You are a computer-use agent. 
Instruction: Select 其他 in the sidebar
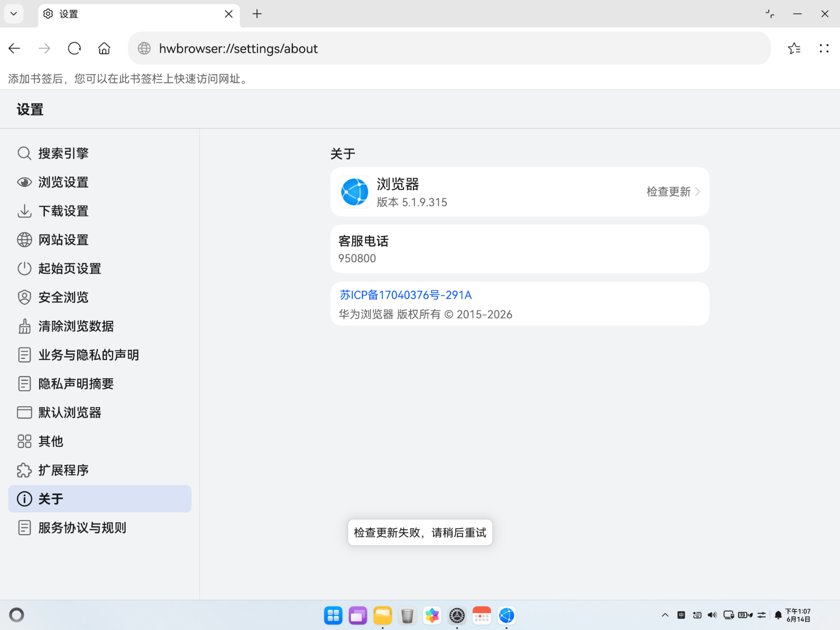[x=100, y=441]
